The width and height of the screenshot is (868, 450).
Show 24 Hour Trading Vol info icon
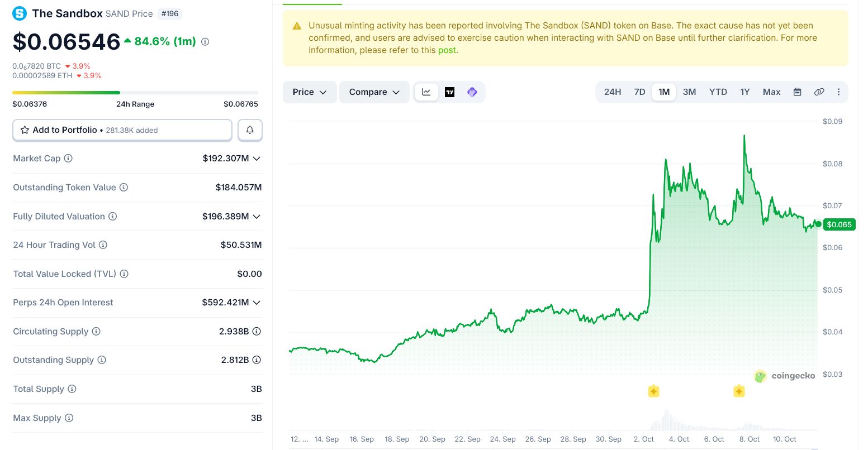pyautogui.click(x=103, y=245)
